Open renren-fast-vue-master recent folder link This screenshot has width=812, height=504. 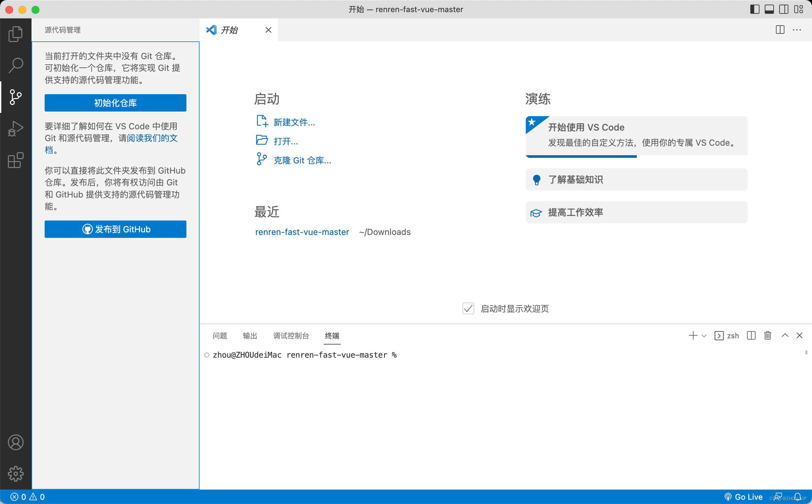302,232
